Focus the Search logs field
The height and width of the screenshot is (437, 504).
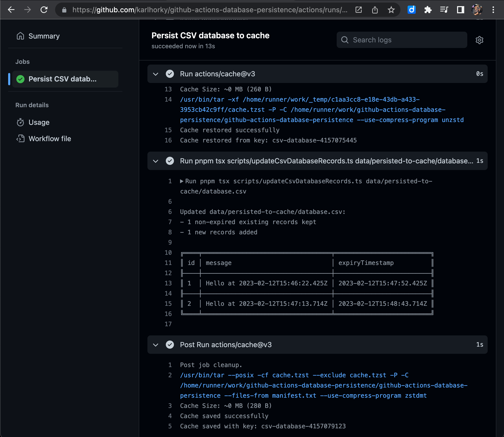406,40
